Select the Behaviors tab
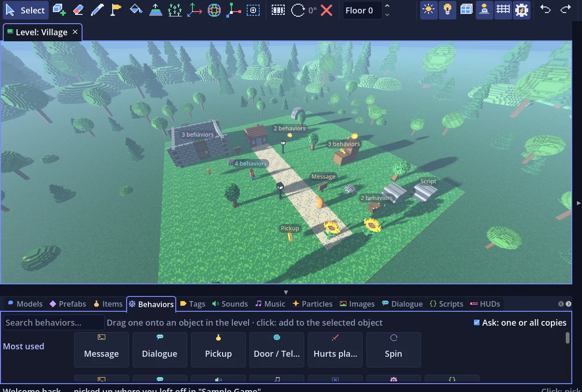582x392 pixels. pos(151,304)
